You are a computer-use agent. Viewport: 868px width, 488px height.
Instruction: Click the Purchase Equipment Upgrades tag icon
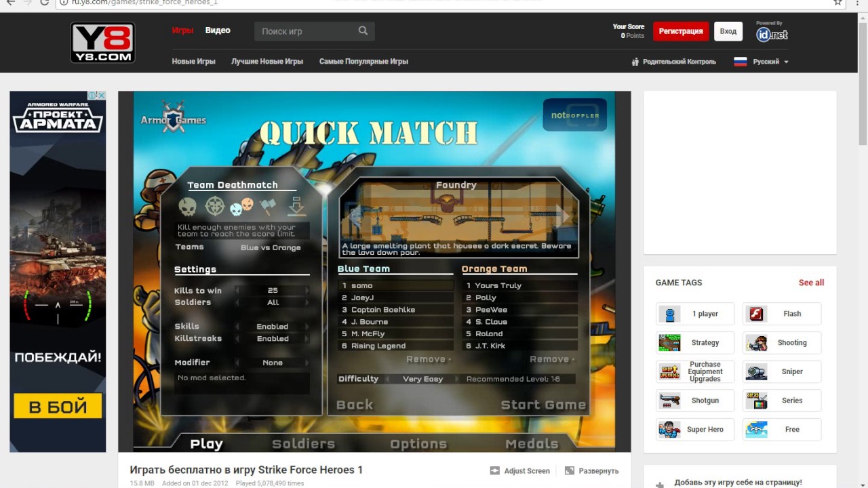pos(669,371)
